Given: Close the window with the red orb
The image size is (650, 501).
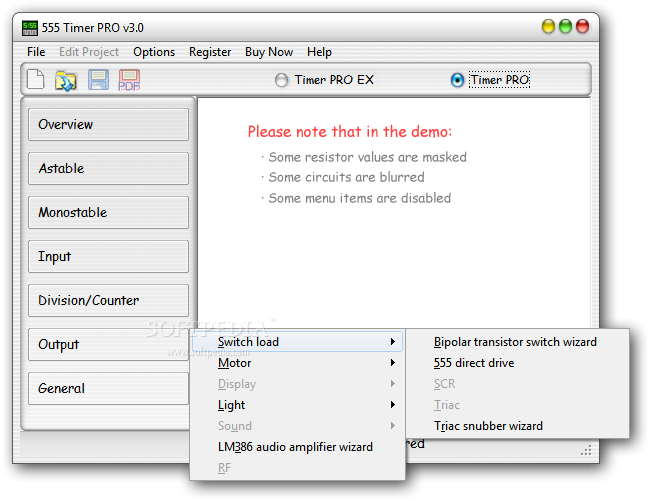Looking at the screenshot, I should click(x=582, y=27).
